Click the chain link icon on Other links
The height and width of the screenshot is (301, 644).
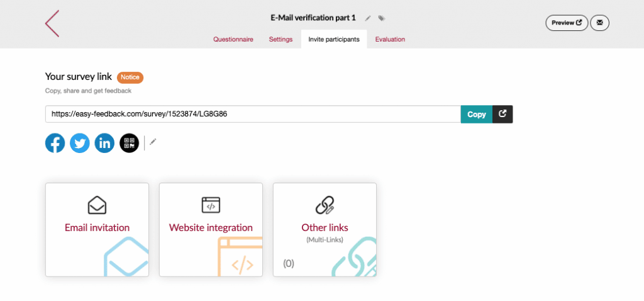[325, 205]
